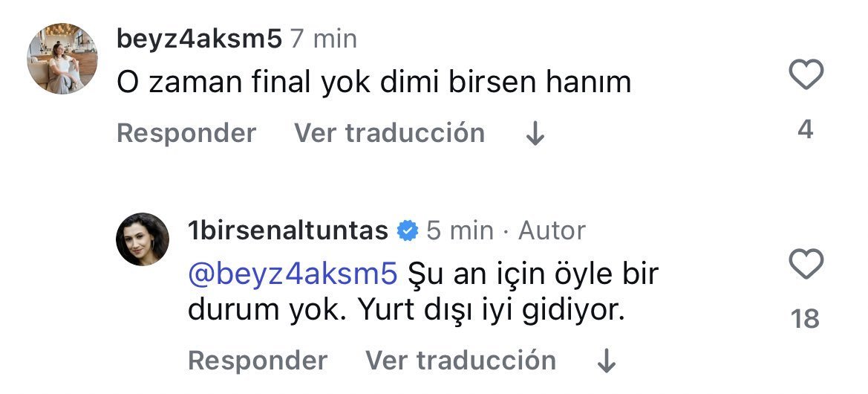This screenshot has height=394, width=868.
Task: View the 18 likes count on the reply
Action: pos(805,320)
